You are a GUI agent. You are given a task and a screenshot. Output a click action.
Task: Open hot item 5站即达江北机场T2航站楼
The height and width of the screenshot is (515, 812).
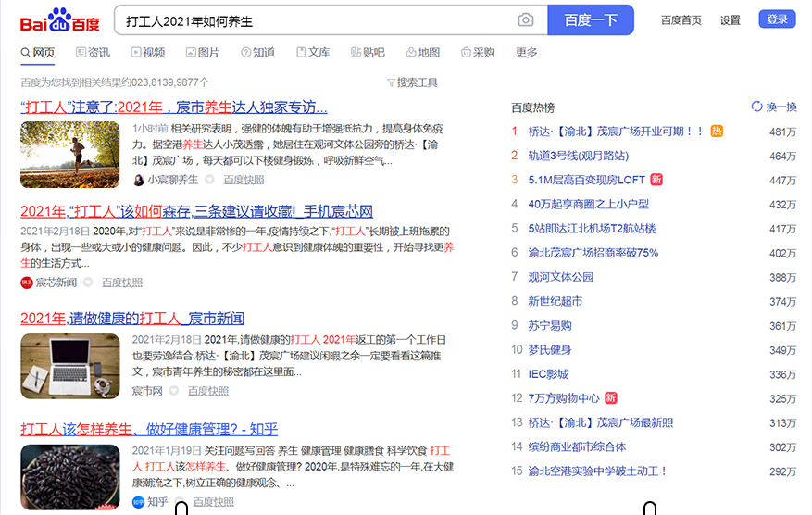[x=592, y=229]
